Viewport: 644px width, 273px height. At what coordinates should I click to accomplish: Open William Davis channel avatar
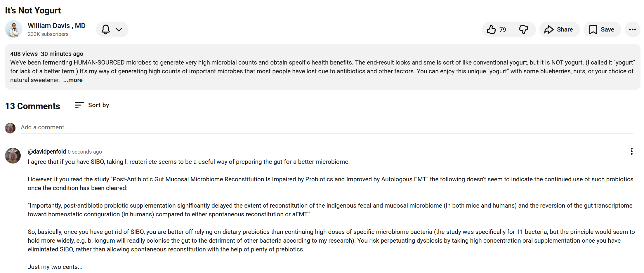click(x=14, y=29)
